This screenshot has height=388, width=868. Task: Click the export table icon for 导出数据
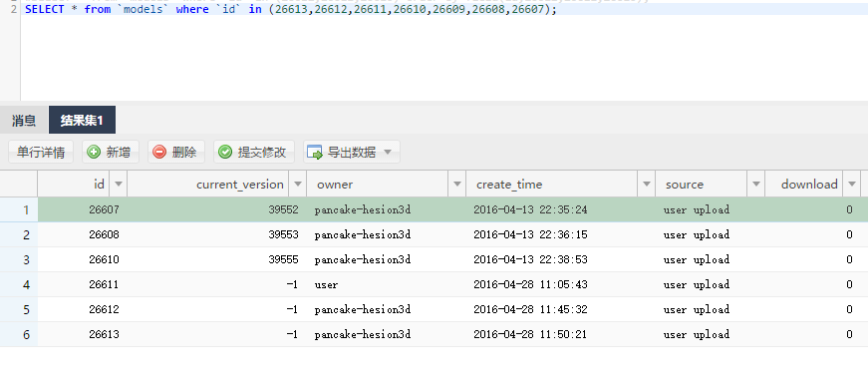[x=315, y=153]
